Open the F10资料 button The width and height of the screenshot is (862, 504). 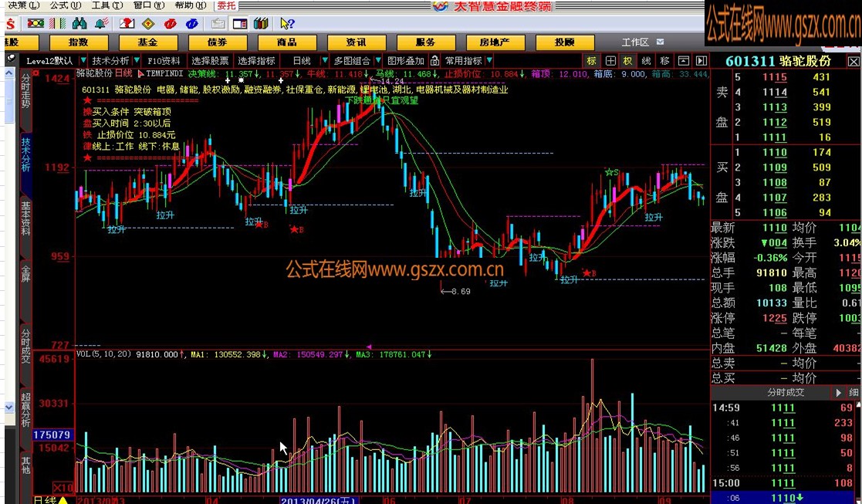pyautogui.click(x=164, y=60)
